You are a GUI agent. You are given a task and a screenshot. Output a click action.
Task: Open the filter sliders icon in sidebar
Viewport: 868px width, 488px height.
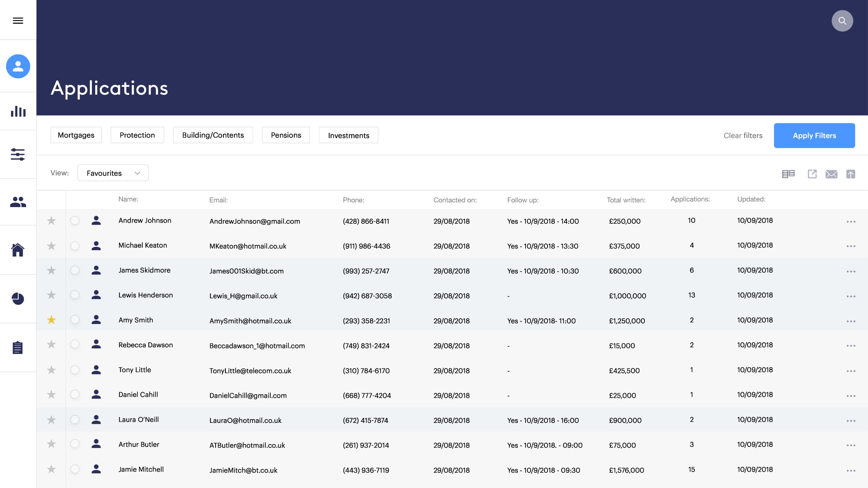[x=18, y=155]
